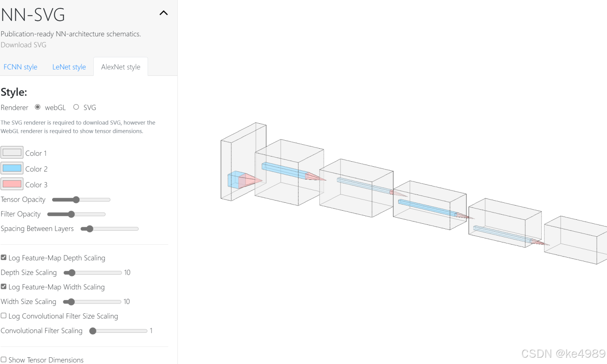Switch to the LeNet style tab
This screenshot has width=607, height=364.
[x=69, y=67]
